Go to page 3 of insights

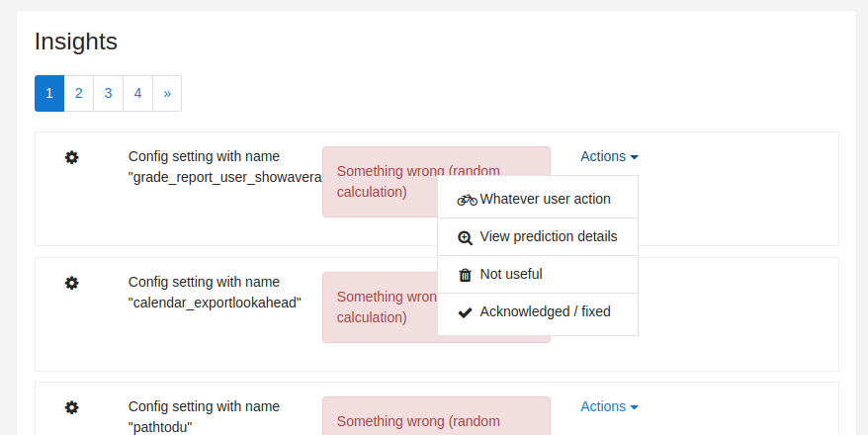108,94
